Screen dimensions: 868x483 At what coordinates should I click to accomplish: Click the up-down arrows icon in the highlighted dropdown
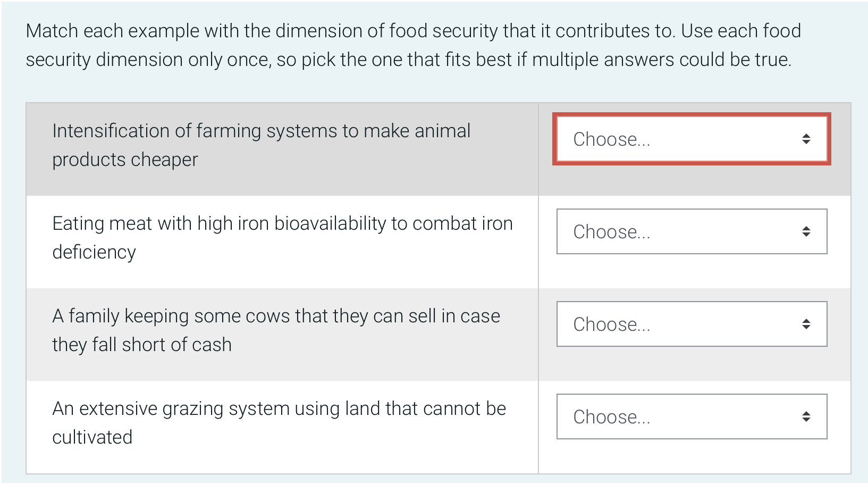(x=806, y=139)
